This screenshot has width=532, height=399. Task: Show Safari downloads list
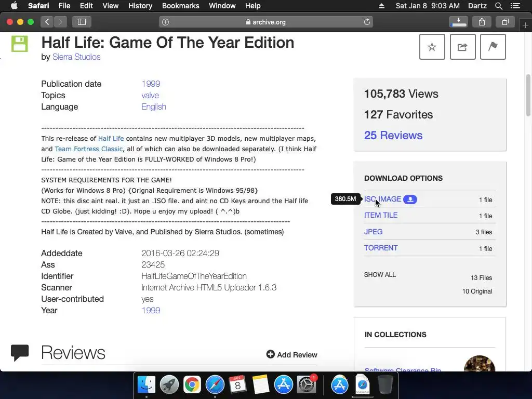coord(458,22)
